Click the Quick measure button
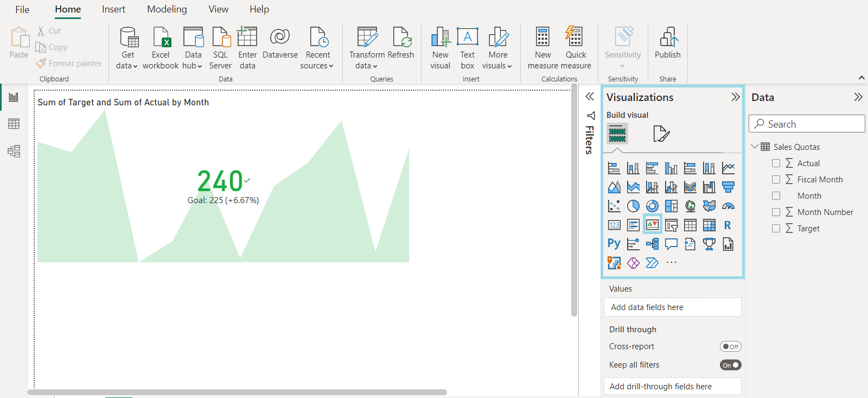 576,48
